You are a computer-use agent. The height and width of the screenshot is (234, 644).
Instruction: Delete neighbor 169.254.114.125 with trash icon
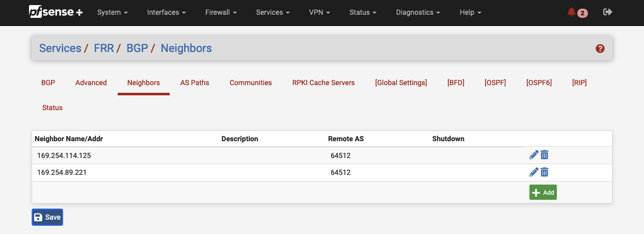[x=545, y=155]
